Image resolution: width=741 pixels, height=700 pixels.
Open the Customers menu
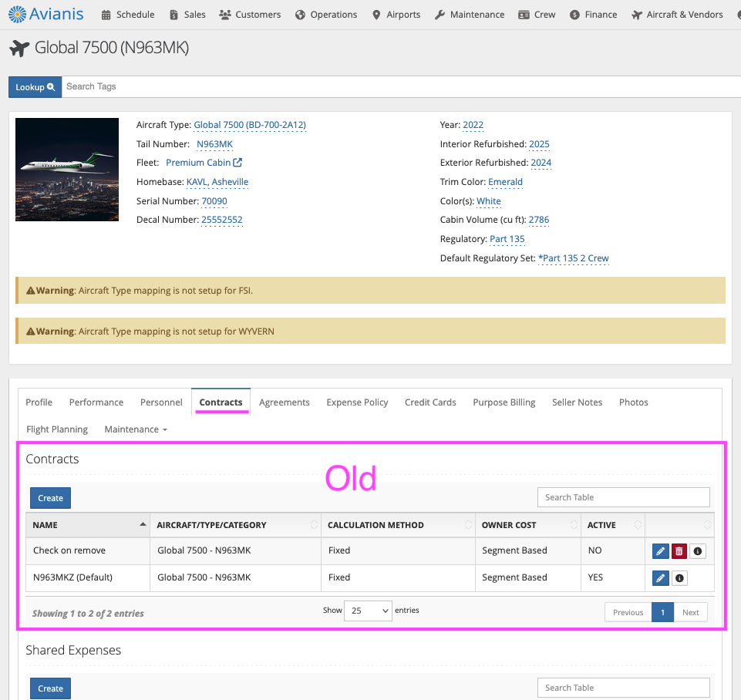[x=250, y=15]
